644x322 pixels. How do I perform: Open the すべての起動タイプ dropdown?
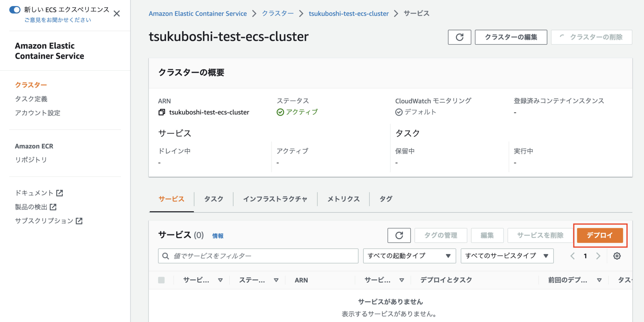[x=409, y=256]
